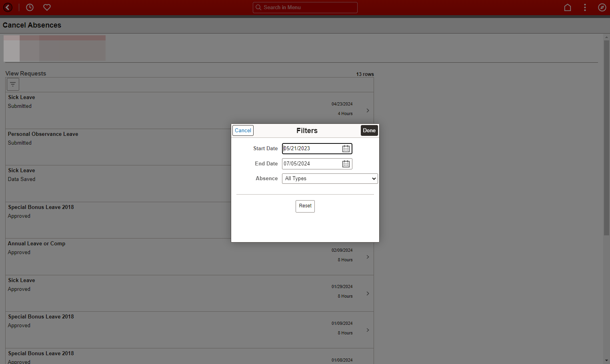Click Done in the Filters dialog
The image size is (610, 364).
(369, 130)
